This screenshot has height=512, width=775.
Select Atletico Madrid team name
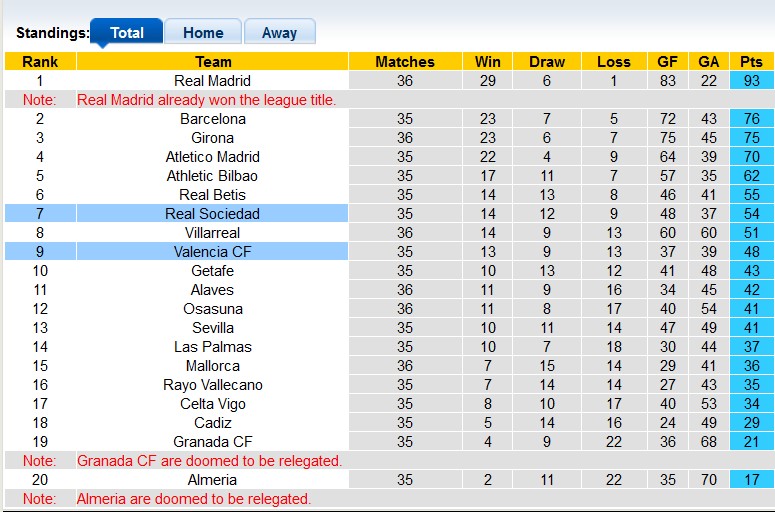(212, 157)
